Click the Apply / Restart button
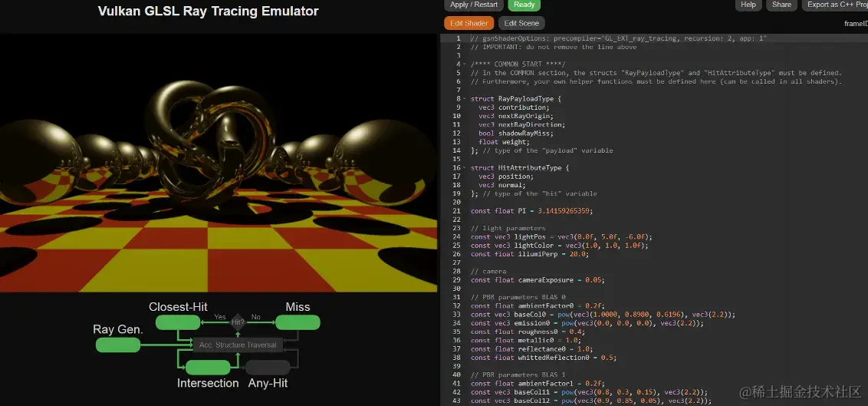The image size is (868, 406). [x=474, y=5]
